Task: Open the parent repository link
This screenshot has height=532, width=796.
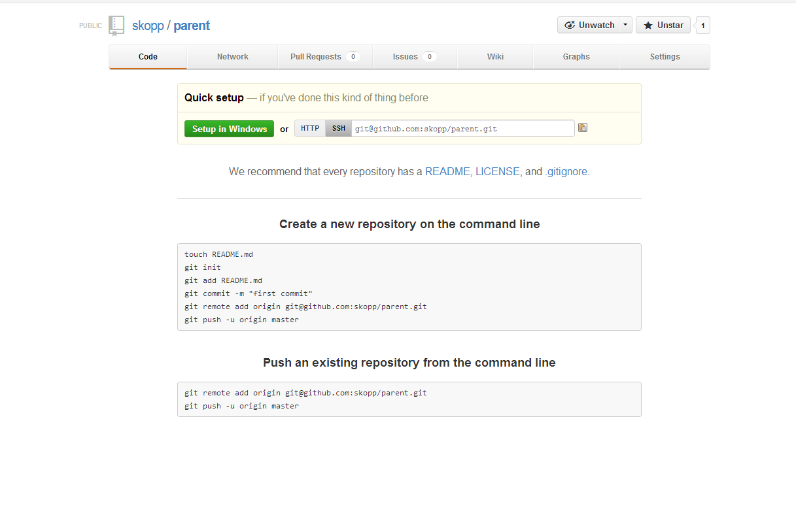Action: pos(192,25)
